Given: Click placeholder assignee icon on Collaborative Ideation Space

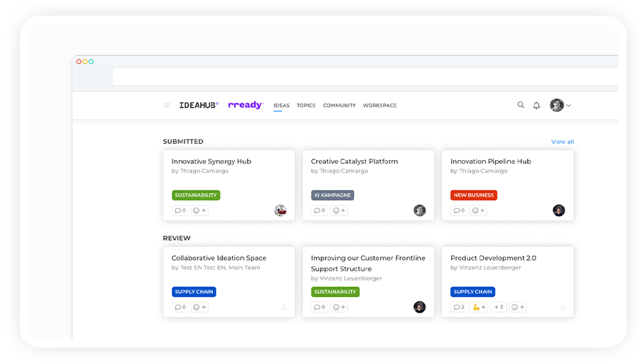Looking at the screenshot, I should tap(283, 307).
